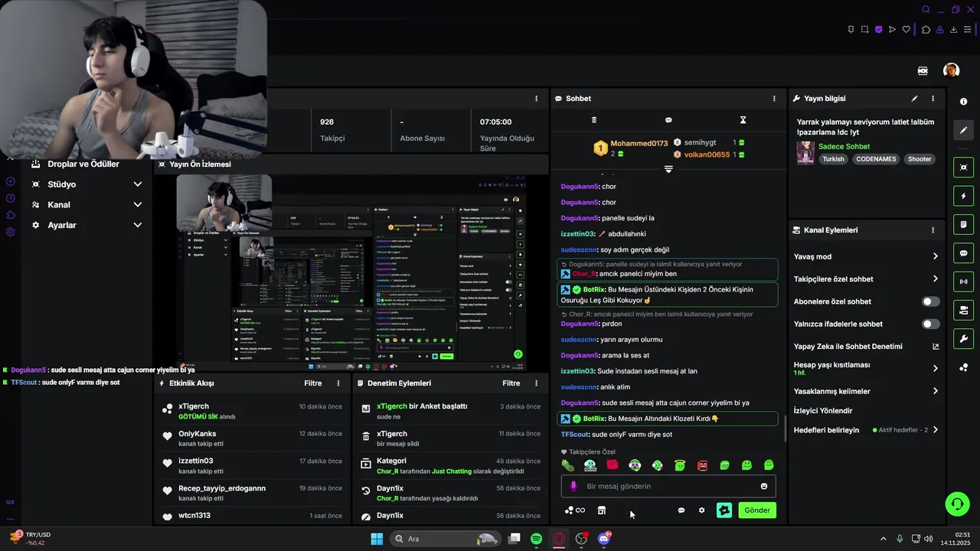Click the hourglass icon in Sohbet header
Screen dimensions: 980x551
click(x=743, y=120)
